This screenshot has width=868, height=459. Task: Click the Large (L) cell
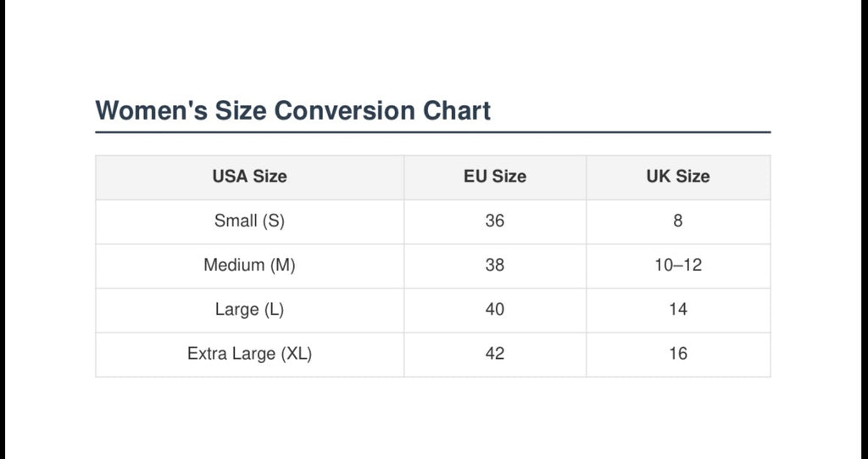point(250,311)
